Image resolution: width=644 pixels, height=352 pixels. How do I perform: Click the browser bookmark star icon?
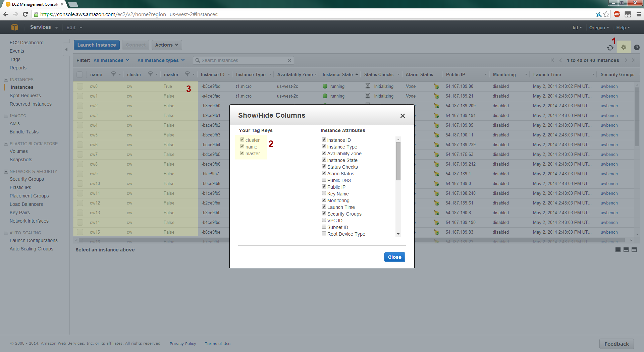coord(606,14)
